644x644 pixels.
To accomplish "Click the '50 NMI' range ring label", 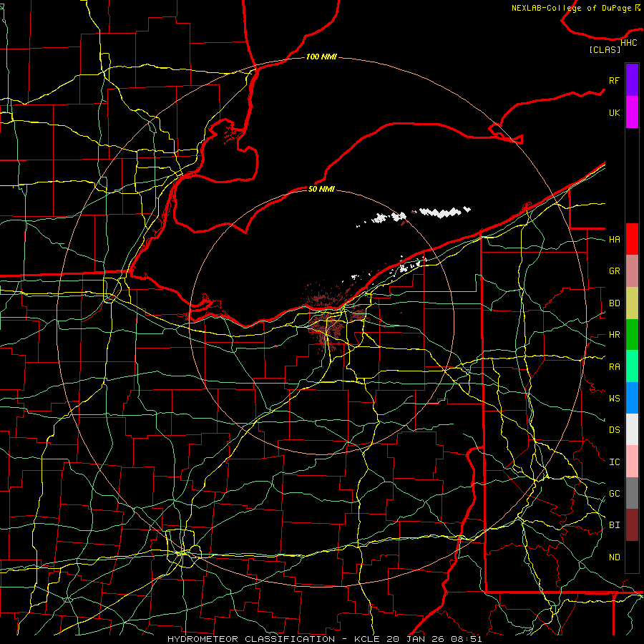I will pyautogui.click(x=321, y=189).
